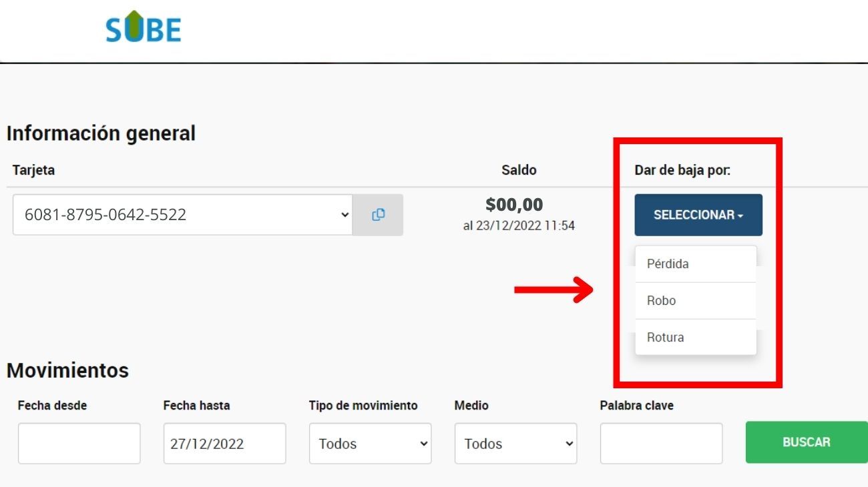Click the Fecha desde input field

point(79,444)
